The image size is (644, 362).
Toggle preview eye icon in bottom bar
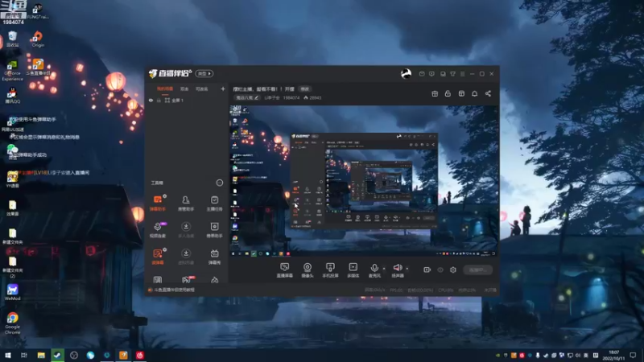tap(440, 269)
